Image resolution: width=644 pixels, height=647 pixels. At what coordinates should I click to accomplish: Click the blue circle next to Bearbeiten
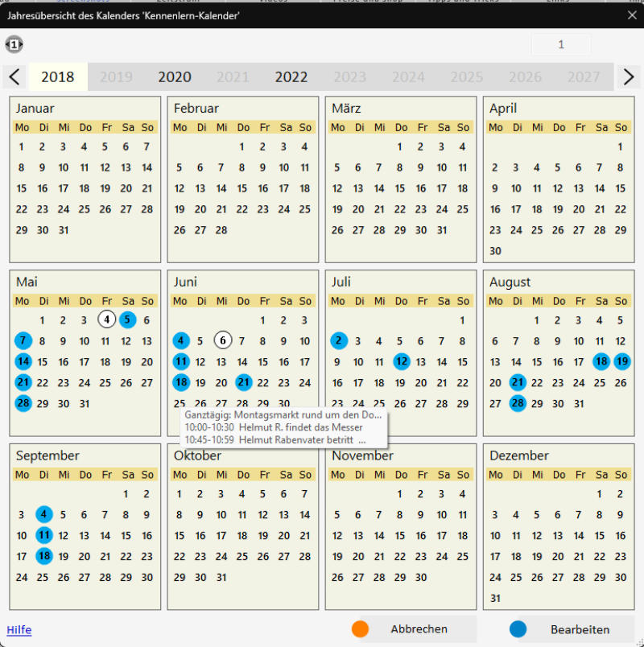pos(518,629)
